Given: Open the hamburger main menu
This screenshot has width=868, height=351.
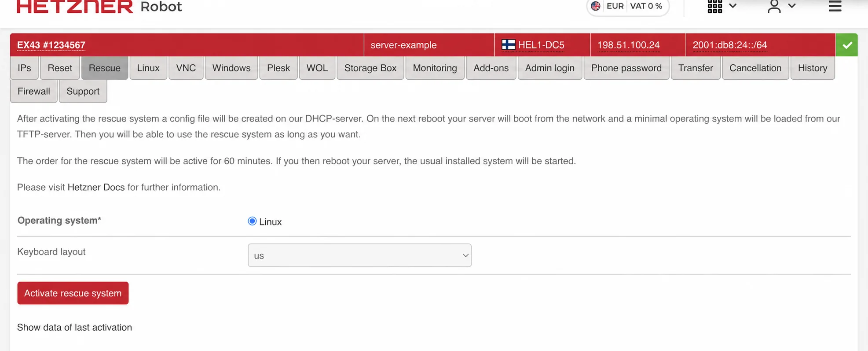Looking at the screenshot, I should (x=835, y=6).
